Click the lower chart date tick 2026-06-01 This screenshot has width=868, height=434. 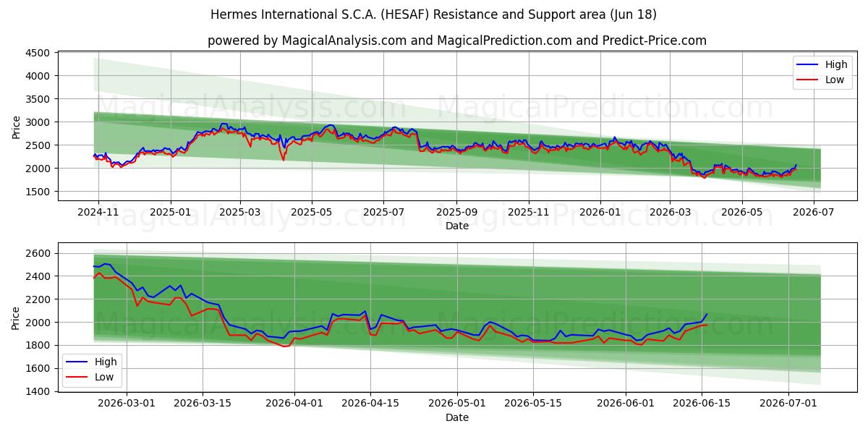click(x=626, y=404)
